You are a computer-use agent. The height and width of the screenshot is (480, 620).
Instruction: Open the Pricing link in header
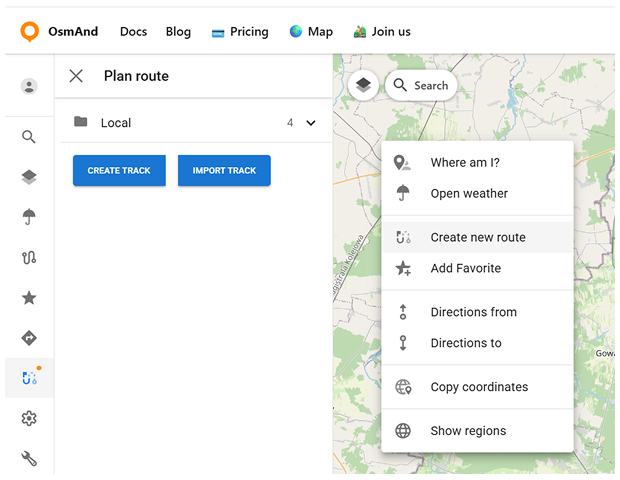(240, 31)
